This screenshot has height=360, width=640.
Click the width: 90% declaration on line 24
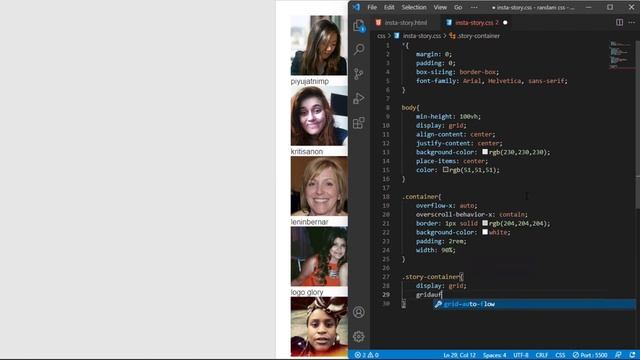(435, 250)
